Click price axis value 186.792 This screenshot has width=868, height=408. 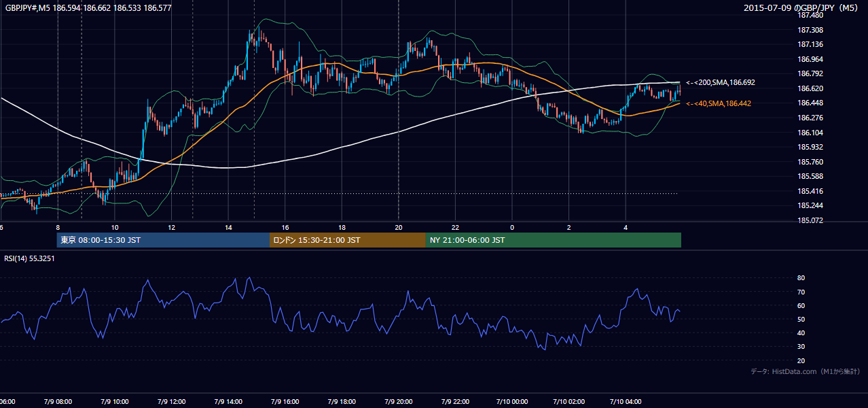click(x=810, y=74)
